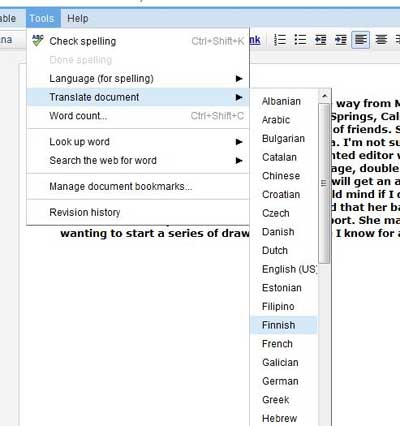Select the align left icon
The image size is (400, 426).
click(x=361, y=40)
